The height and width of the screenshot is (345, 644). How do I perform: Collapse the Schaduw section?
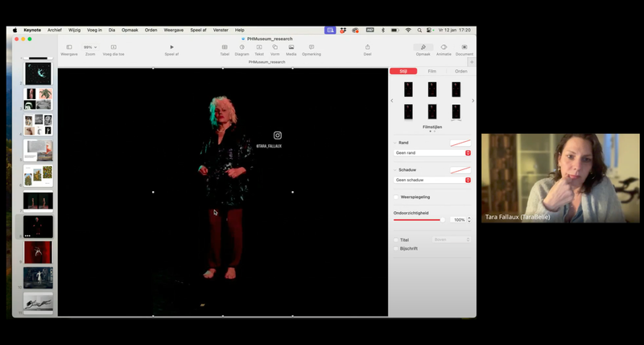395,170
